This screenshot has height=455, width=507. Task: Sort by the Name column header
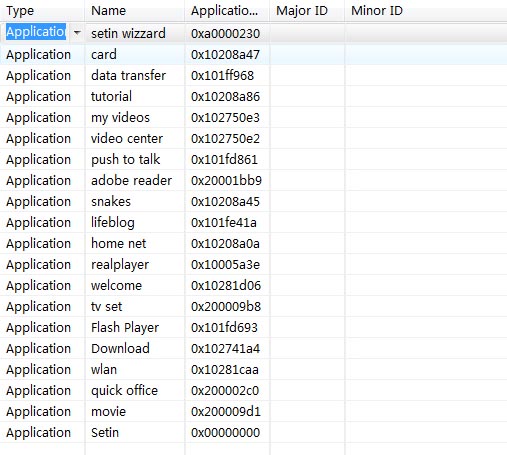tap(135, 11)
